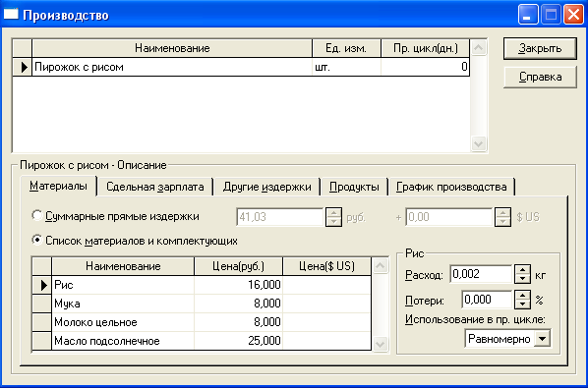
Task: Click the row selector beside Мука
Action: pyautogui.click(x=42, y=304)
